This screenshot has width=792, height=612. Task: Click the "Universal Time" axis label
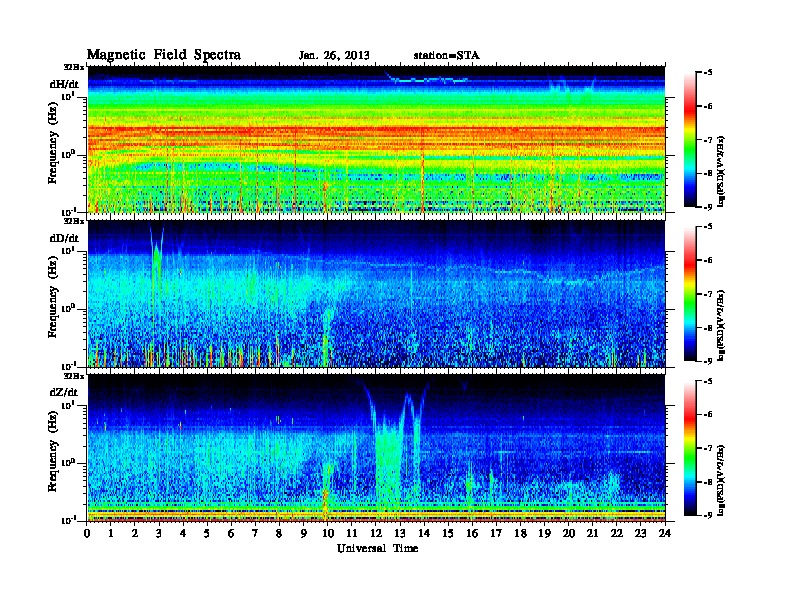[x=377, y=548]
